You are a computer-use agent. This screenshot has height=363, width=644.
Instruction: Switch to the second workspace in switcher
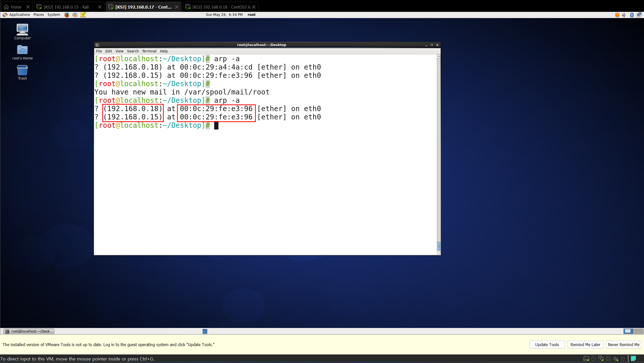click(x=638, y=331)
